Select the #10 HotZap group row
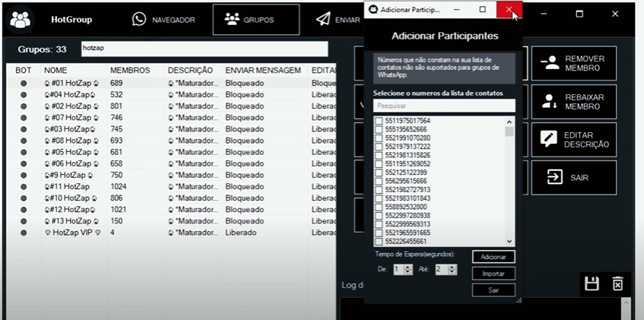Image resolution: width=644 pixels, height=320 pixels. pyautogui.click(x=172, y=198)
